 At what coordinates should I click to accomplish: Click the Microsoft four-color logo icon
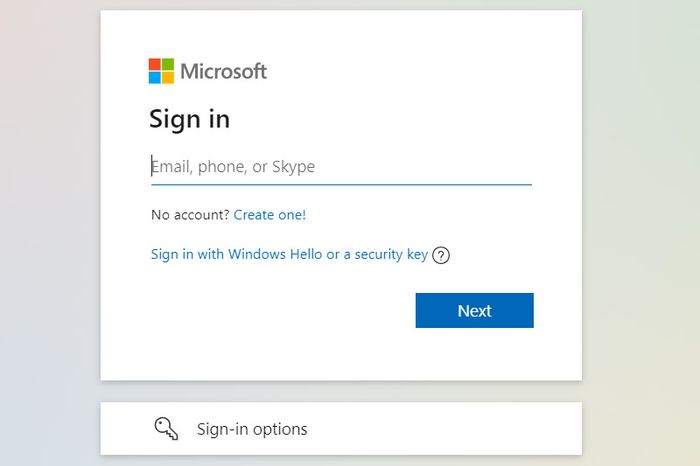161,71
